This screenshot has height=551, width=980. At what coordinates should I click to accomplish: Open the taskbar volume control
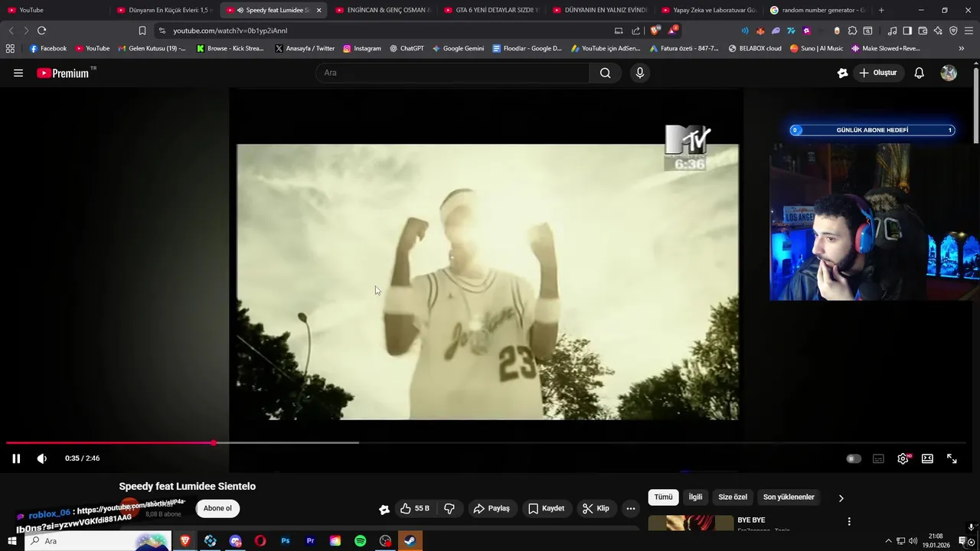tap(913, 541)
